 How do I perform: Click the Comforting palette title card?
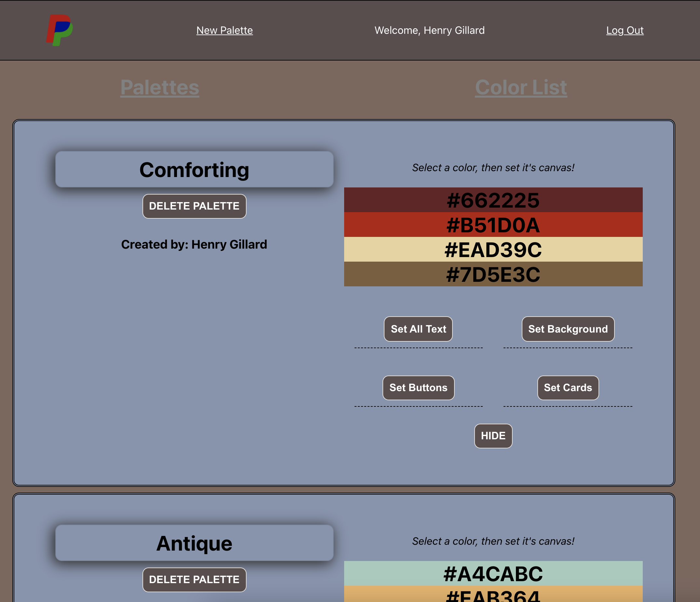pos(194,169)
